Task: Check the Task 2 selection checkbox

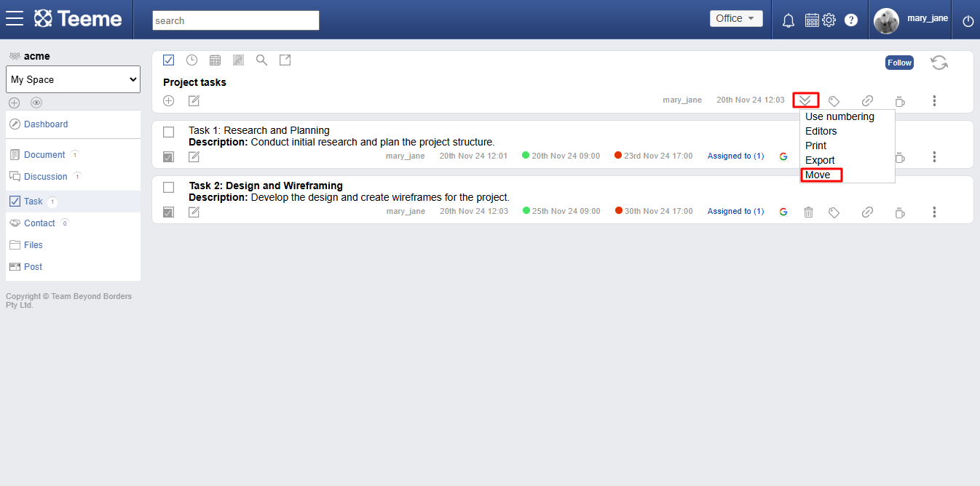Action: point(168,187)
